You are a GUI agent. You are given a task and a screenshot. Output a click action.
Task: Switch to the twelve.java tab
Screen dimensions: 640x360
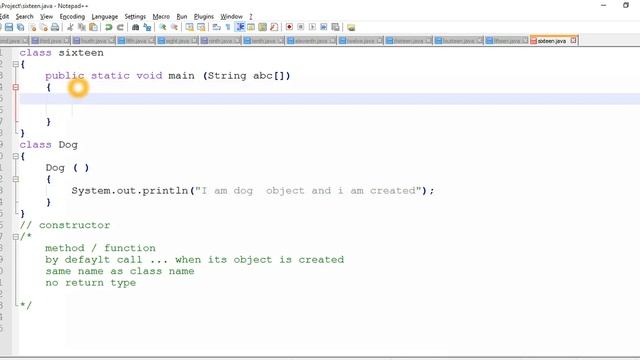click(360, 41)
